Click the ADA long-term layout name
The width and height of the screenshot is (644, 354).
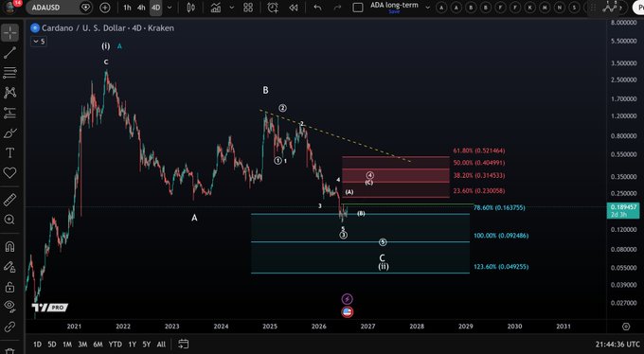[394, 5]
